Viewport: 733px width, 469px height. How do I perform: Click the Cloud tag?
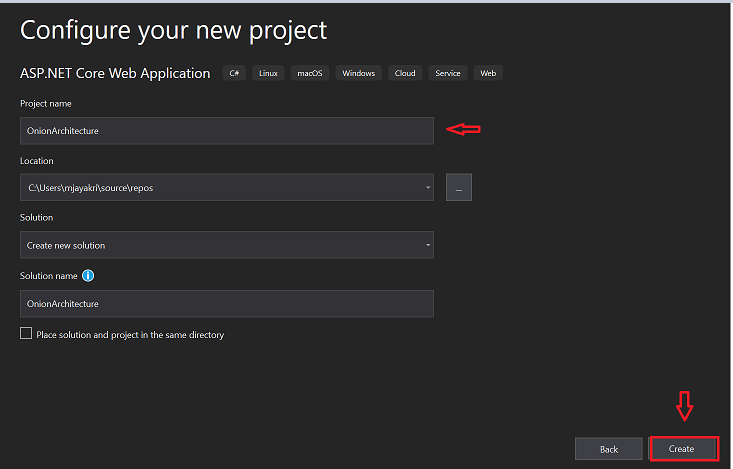[405, 73]
